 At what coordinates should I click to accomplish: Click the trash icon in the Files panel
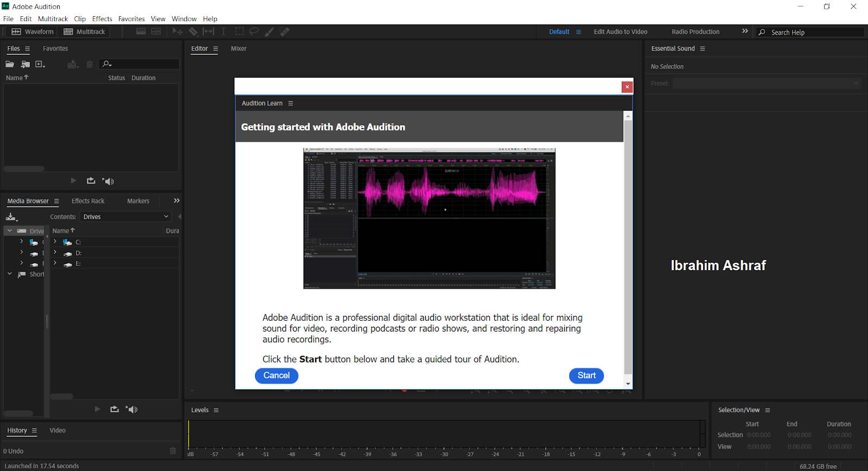pos(90,64)
